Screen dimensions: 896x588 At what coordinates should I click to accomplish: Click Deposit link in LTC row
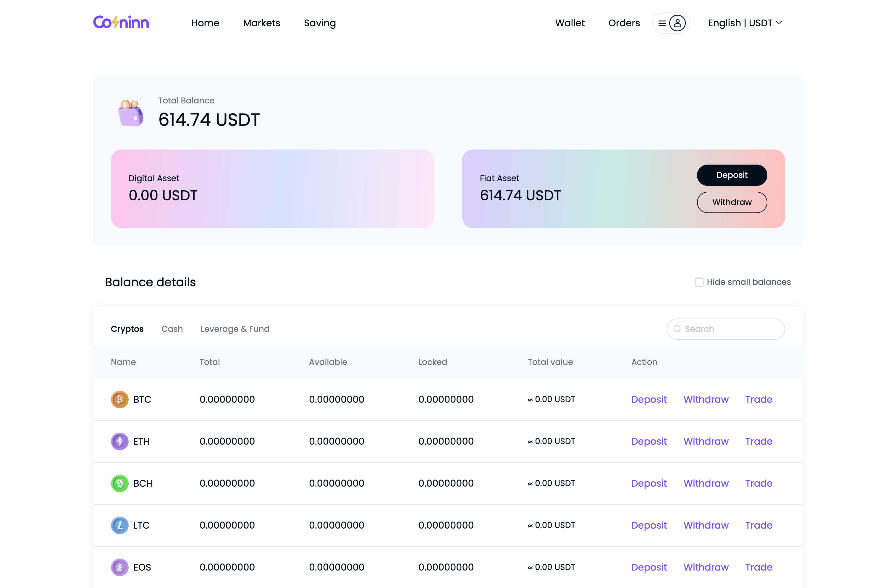click(649, 525)
